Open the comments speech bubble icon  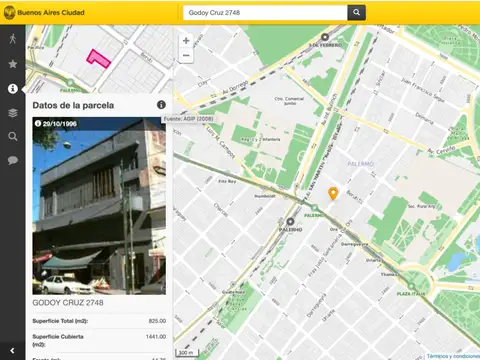(x=13, y=160)
